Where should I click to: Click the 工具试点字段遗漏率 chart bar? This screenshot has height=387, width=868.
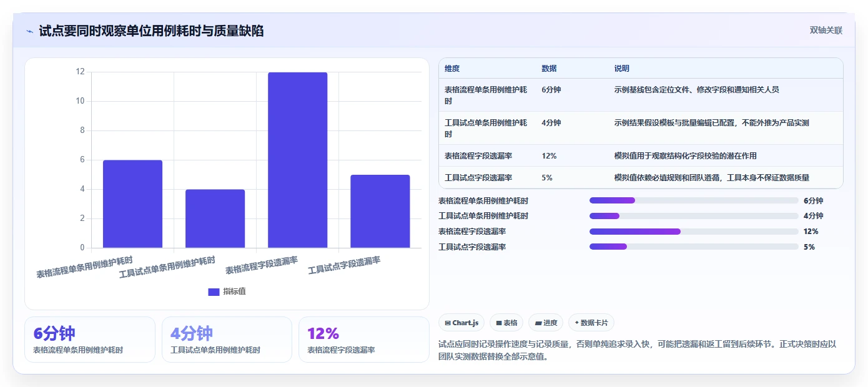click(x=380, y=212)
